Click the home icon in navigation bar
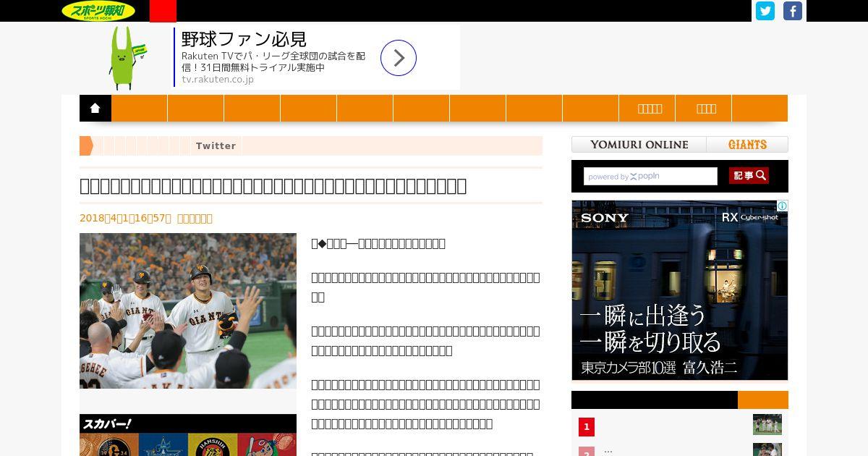 pyautogui.click(x=95, y=108)
